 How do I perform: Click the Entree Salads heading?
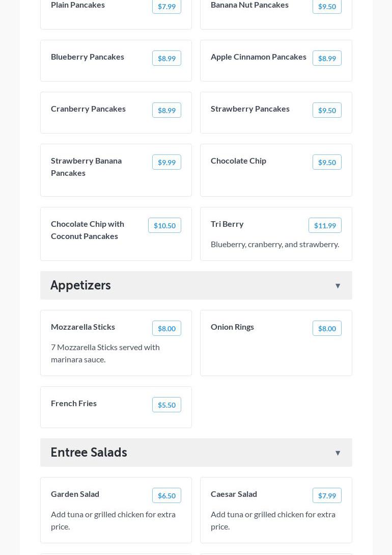[x=89, y=453]
